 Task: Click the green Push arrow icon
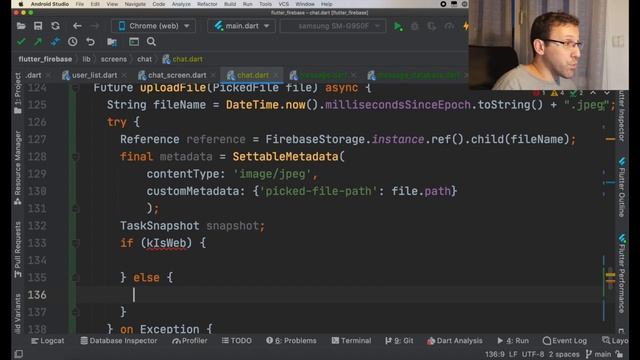coord(38,42)
